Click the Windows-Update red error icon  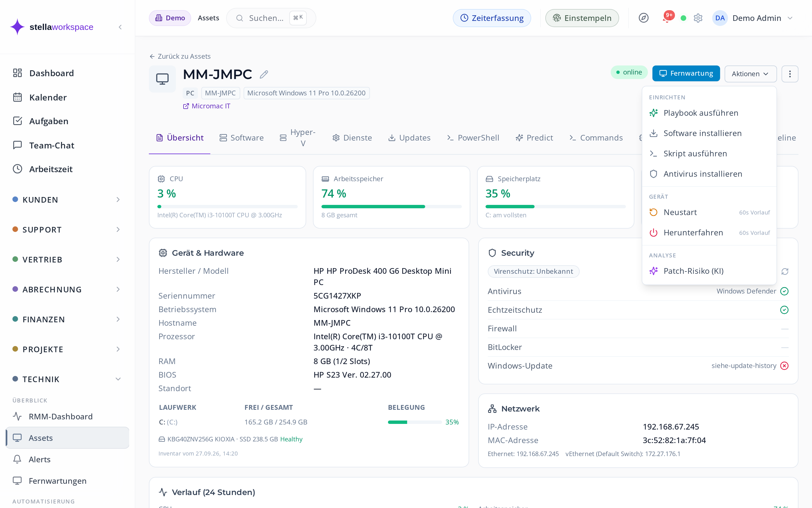784,365
